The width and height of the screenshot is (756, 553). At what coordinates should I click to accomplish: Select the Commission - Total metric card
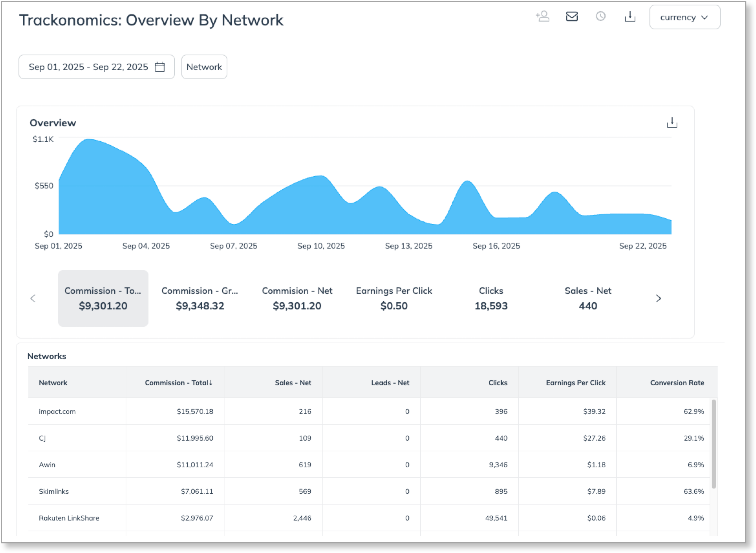click(x=103, y=298)
